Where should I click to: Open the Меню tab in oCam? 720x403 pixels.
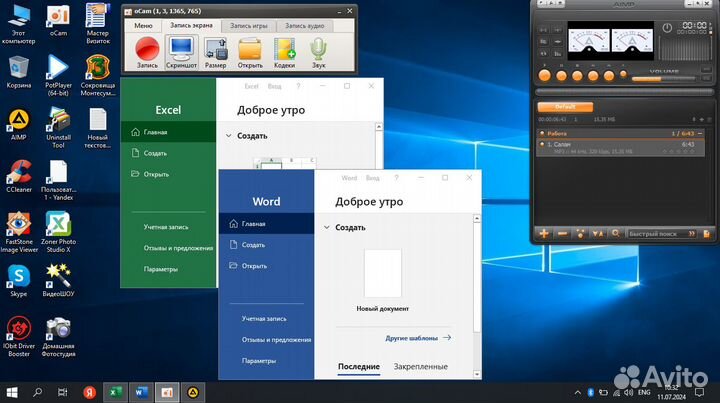[x=143, y=25]
